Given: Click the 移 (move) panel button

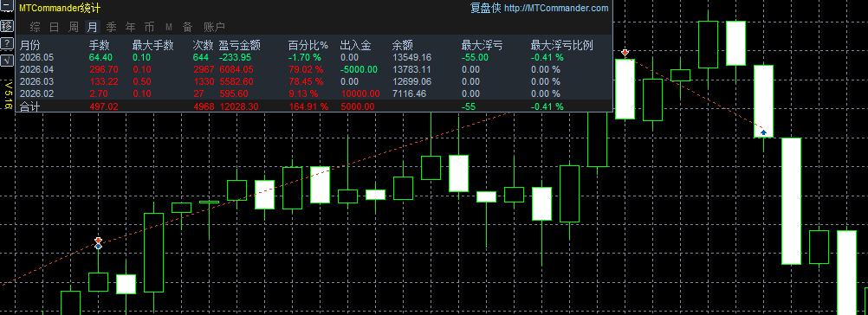Looking at the screenshot, I should [x=6, y=26].
